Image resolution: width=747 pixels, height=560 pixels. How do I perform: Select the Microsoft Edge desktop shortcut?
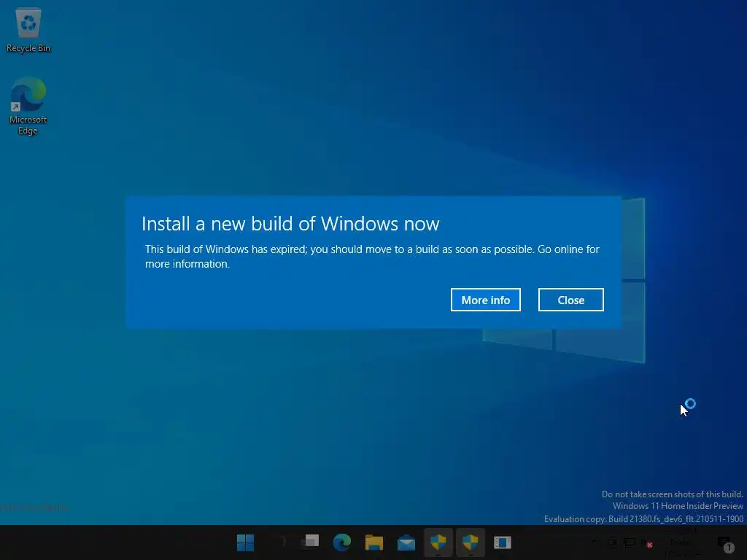tap(28, 106)
